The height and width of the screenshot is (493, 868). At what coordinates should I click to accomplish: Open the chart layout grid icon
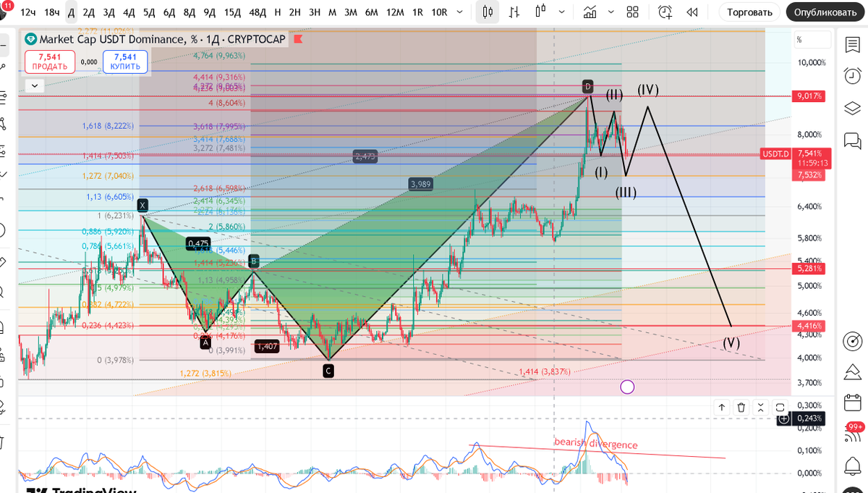click(x=633, y=12)
